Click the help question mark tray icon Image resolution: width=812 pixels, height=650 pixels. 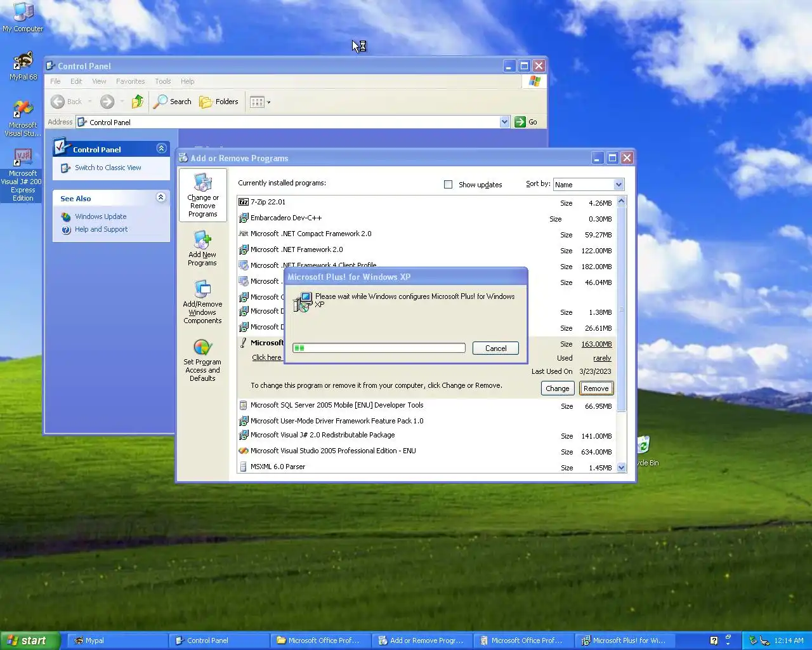tap(714, 640)
